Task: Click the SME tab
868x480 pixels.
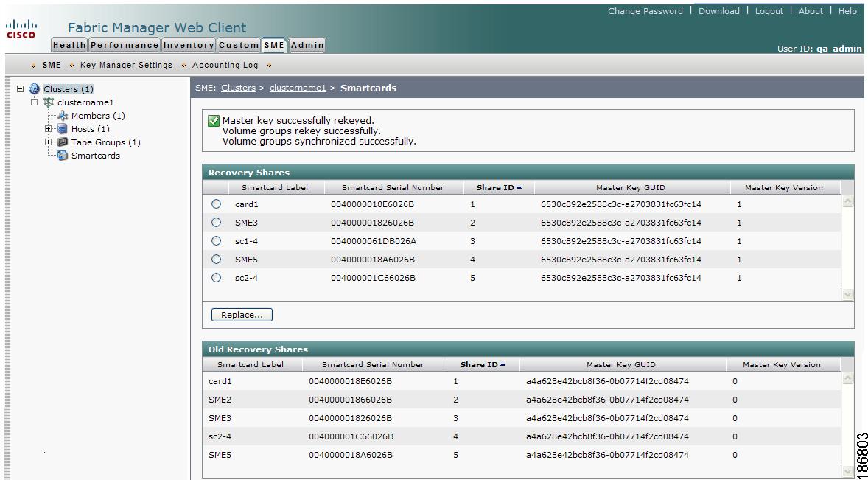Action: point(275,46)
